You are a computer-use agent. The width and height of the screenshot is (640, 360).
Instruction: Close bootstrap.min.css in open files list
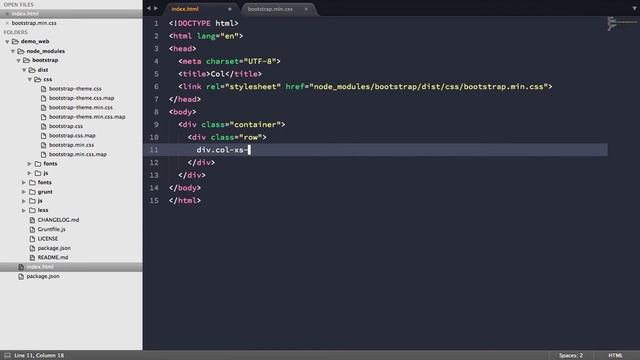tap(7, 23)
